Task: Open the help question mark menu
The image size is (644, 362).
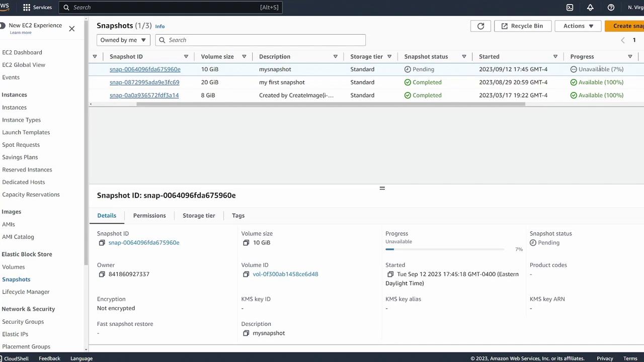Action: [611, 8]
